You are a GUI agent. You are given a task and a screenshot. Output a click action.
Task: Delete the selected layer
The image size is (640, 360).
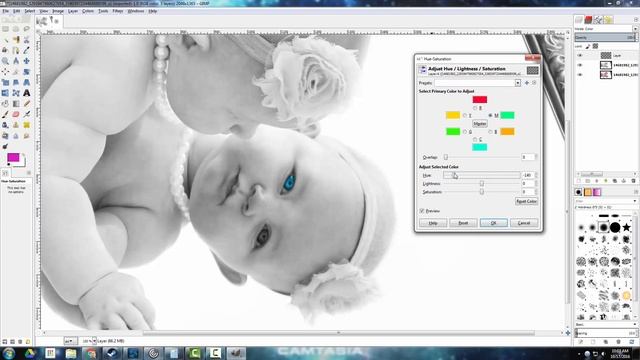pyautogui.click(x=633, y=181)
